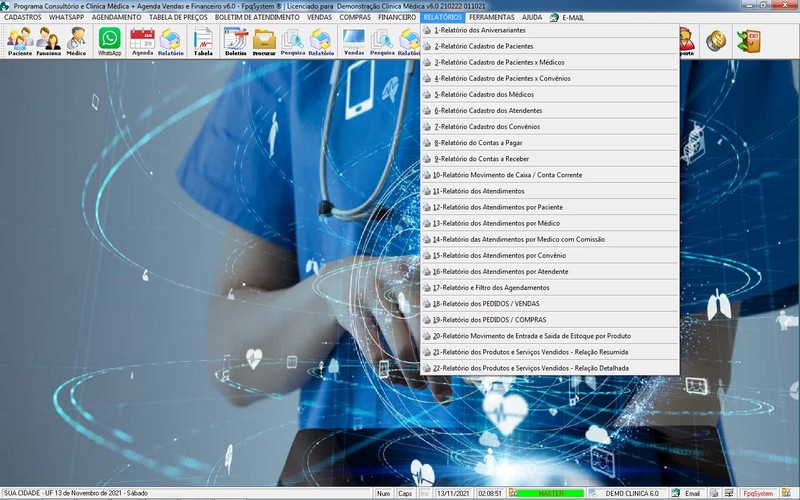This screenshot has width=800, height=500.
Task: Click the exit door icon in toolbar
Action: 747,41
